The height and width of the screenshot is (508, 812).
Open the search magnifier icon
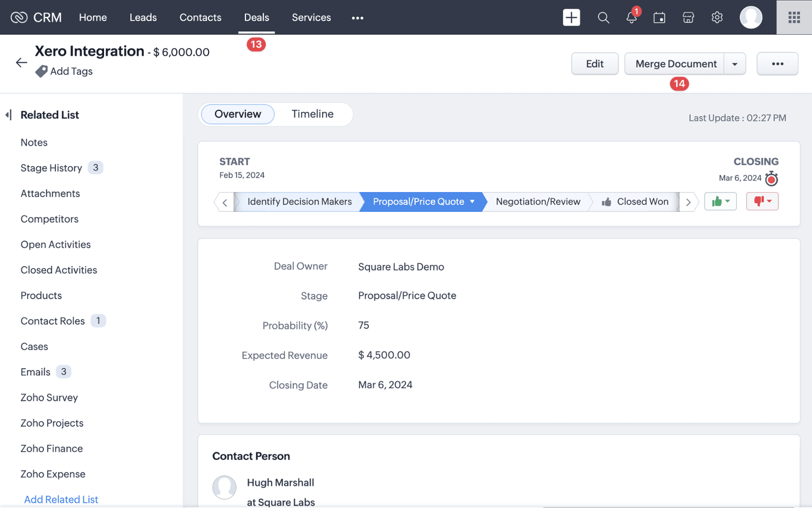click(x=603, y=18)
